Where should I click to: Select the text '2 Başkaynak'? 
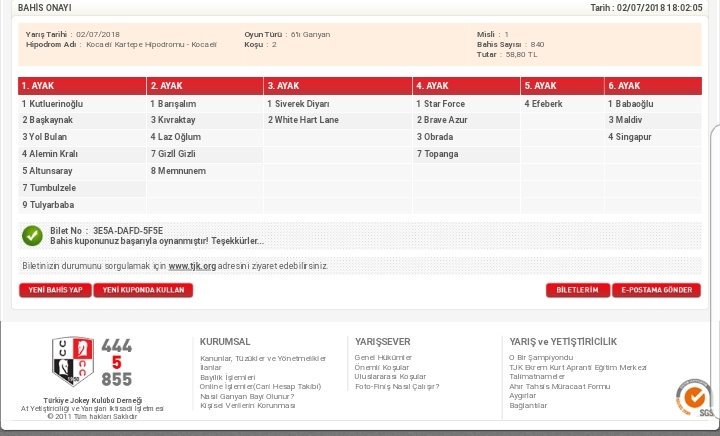point(48,120)
